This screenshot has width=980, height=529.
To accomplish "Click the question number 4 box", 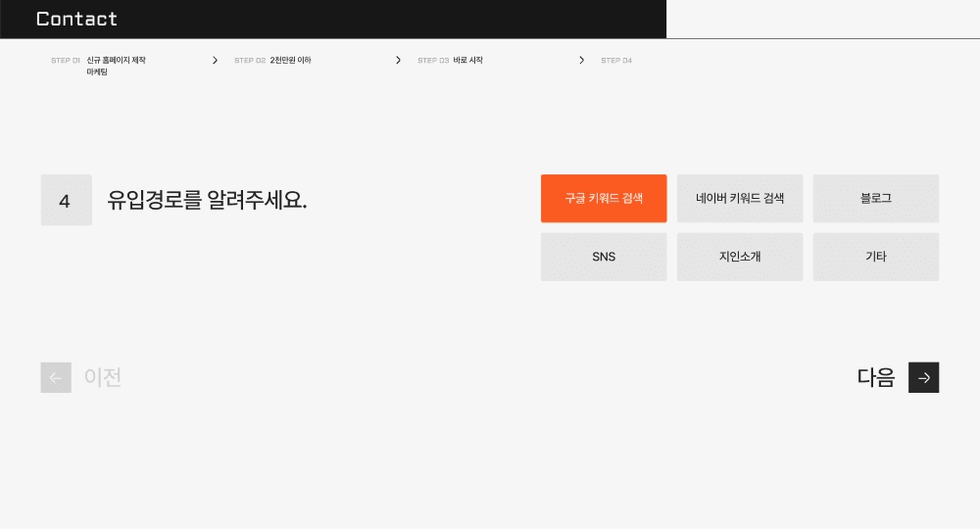I will [67, 200].
